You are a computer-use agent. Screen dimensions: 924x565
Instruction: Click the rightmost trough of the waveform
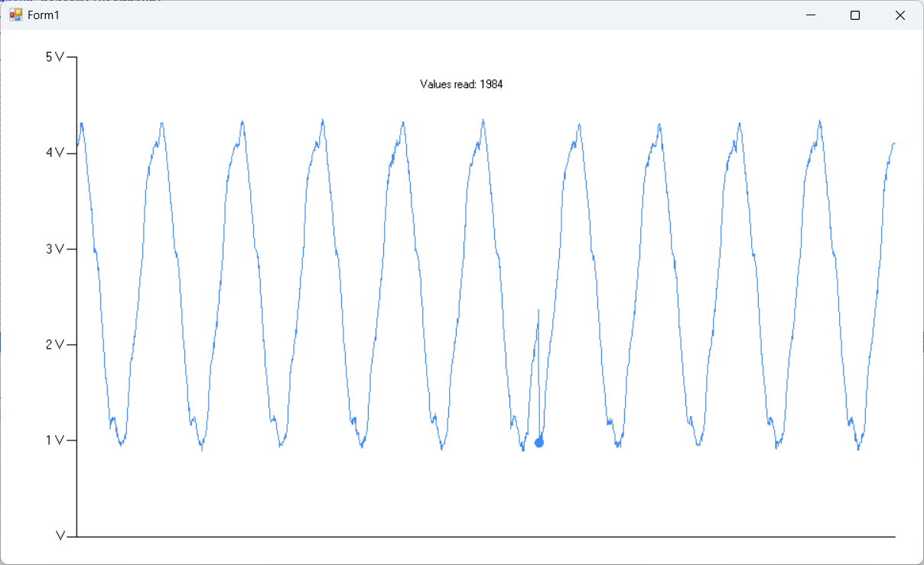point(858,448)
